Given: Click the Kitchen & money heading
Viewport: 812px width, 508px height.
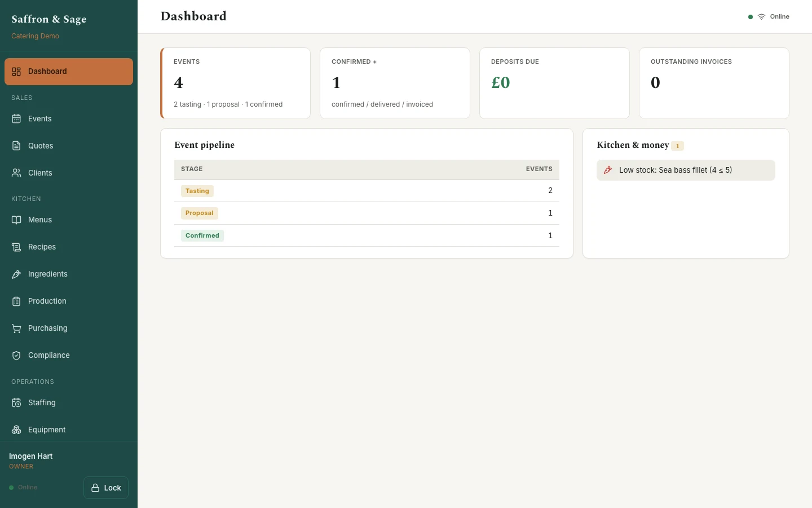Looking at the screenshot, I should point(633,145).
